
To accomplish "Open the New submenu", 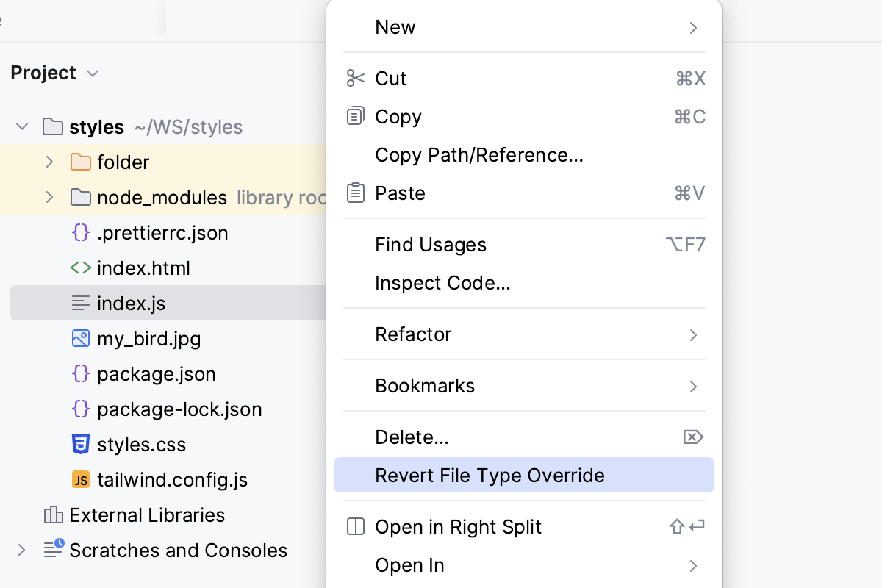I will (395, 27).
